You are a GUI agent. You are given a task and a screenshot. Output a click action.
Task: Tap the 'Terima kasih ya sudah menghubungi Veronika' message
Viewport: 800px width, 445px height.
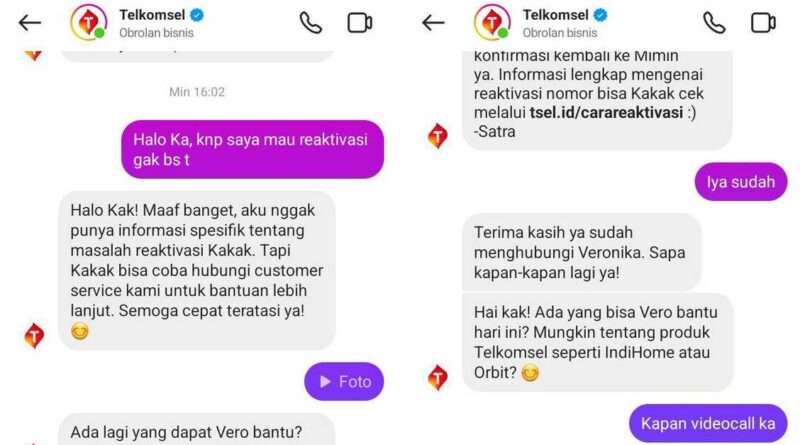[x=582, y=252]
